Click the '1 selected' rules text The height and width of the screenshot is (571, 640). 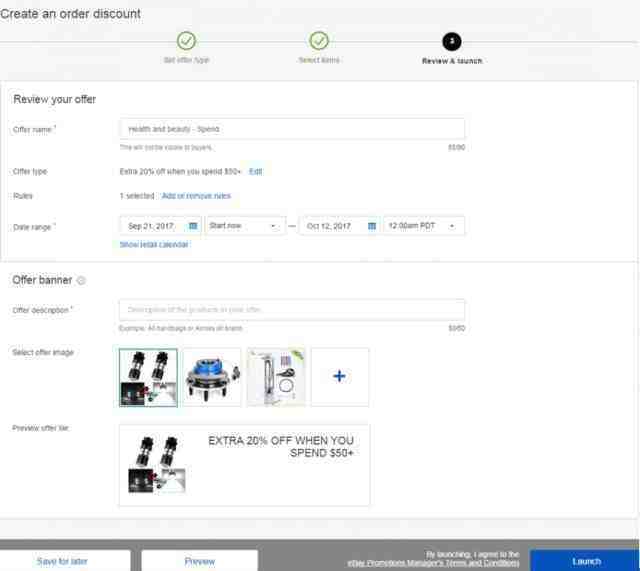137,196
